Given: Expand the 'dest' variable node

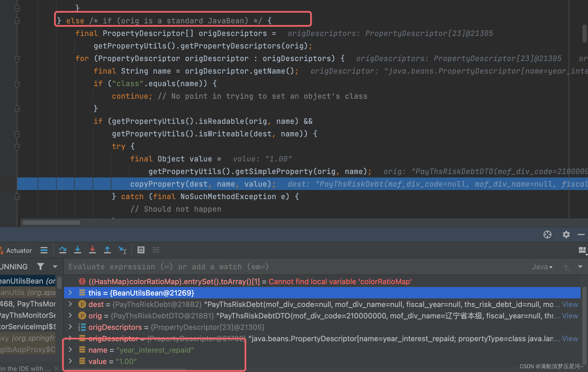Looking at the screenshot, I should (x=70, y=304).
